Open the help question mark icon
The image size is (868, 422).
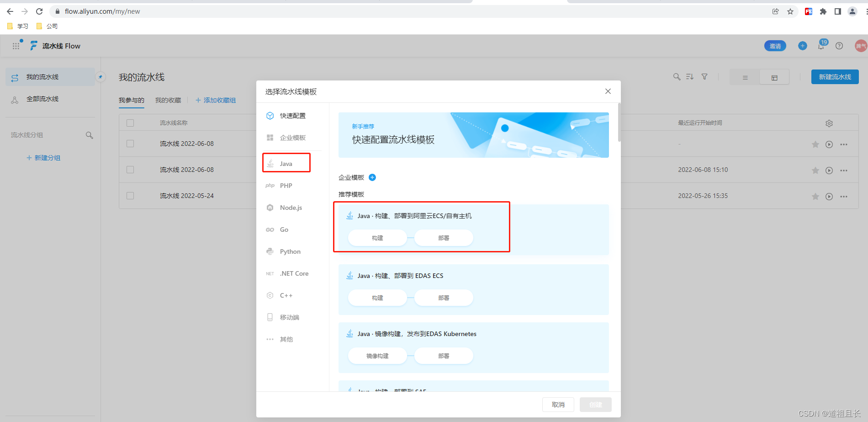pyautogui.click(x=839, y=46)
